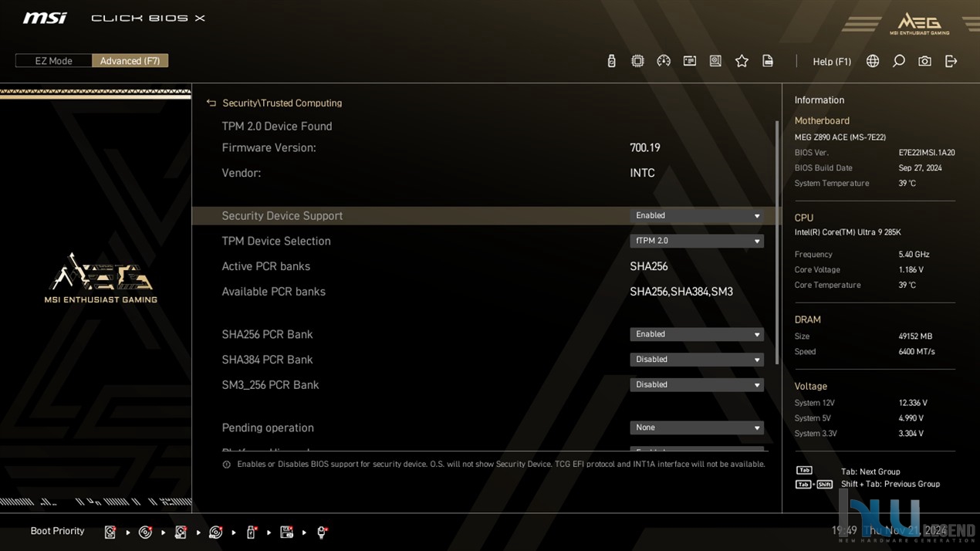The width and height of the screenshot is (980, 551).
Task: Select the Security Device Support row label
Action: coord(282,216)
